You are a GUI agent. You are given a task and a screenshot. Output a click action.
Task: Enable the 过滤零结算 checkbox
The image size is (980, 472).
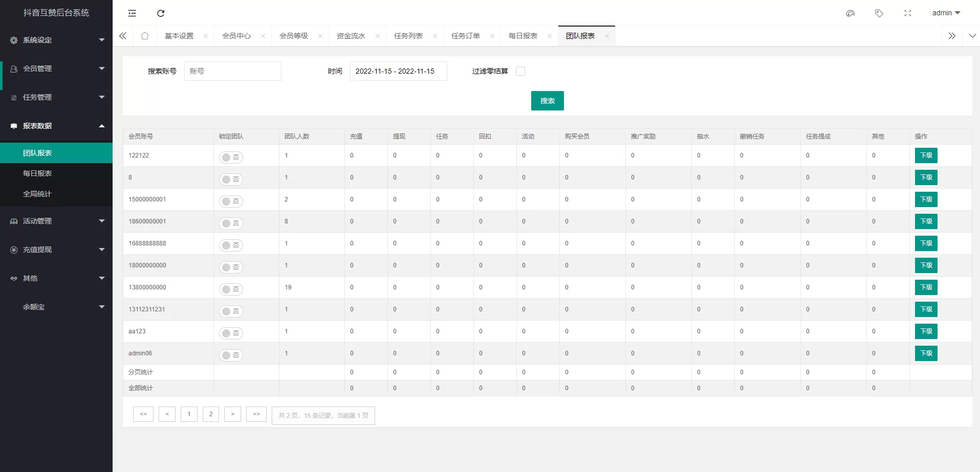[520, 71]
